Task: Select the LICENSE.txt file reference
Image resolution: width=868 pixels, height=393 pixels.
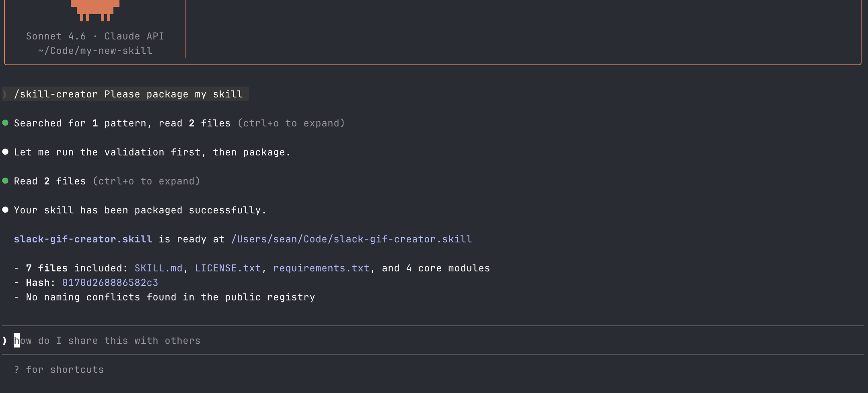Action: (x=228, y=268)
